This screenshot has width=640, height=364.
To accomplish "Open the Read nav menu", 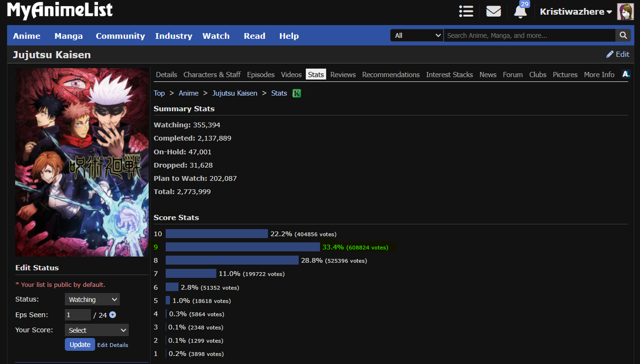I will (x=254, y=36).
